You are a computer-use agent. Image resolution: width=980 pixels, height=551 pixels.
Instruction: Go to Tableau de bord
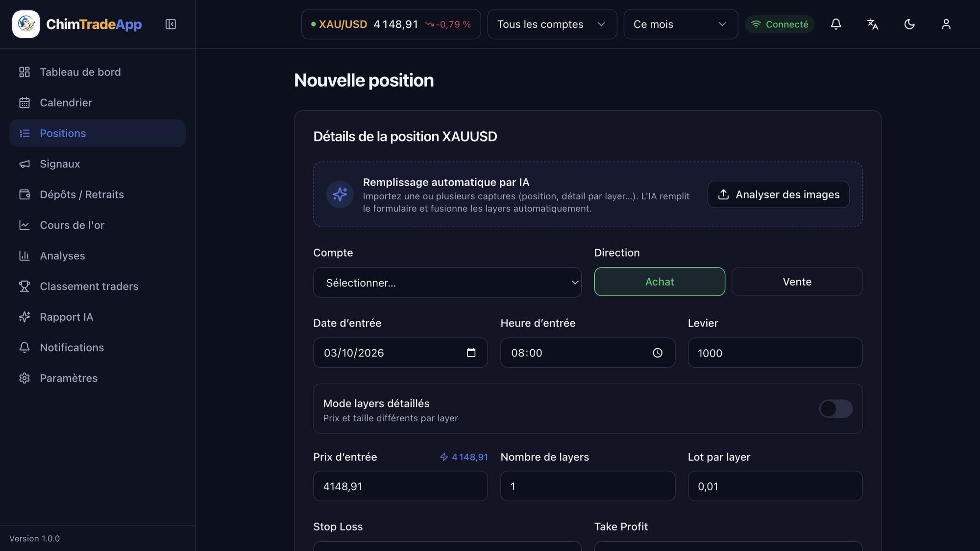click(x=98, y=72)
